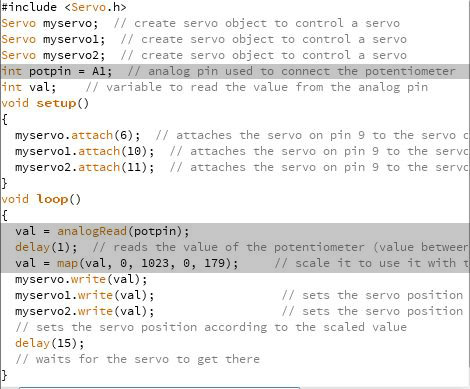The height and width of the screenshot is (389, 470).
Task: Click the 'myservo.write(val);' line
Action: (81, 279)
